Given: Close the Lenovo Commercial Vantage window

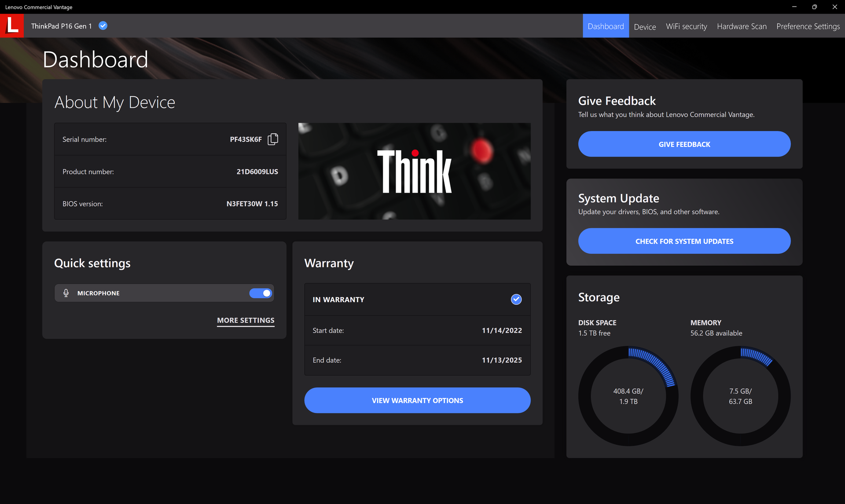Looking at the screenshot, I should pyautogui.click(x=834, y=7).
